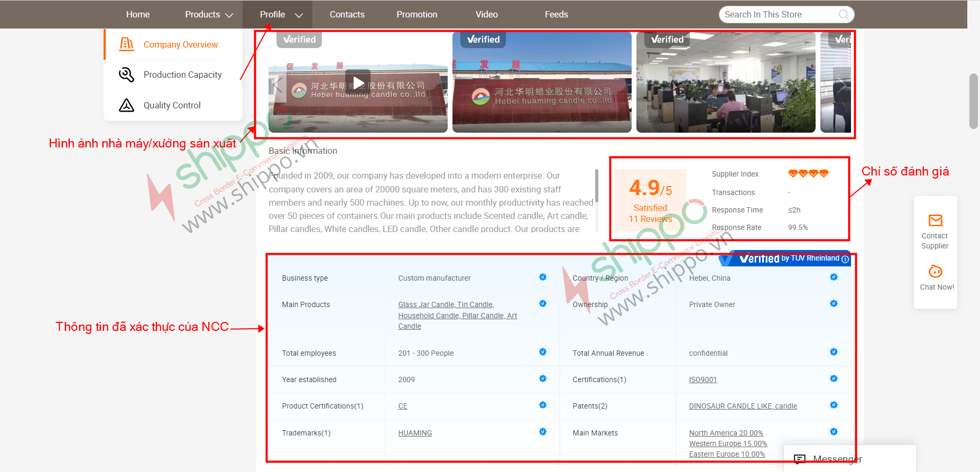This screenshot has width=980, height=472.
Task: Select Production Capacity in the sidebar
Action: point(182,75)
